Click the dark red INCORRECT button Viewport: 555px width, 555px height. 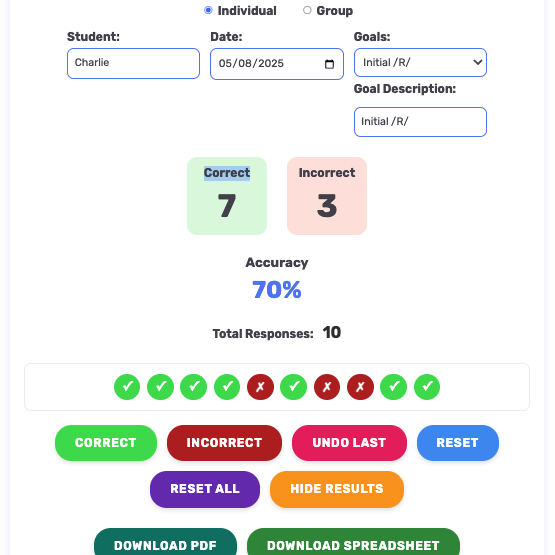(x=224, y=443)
